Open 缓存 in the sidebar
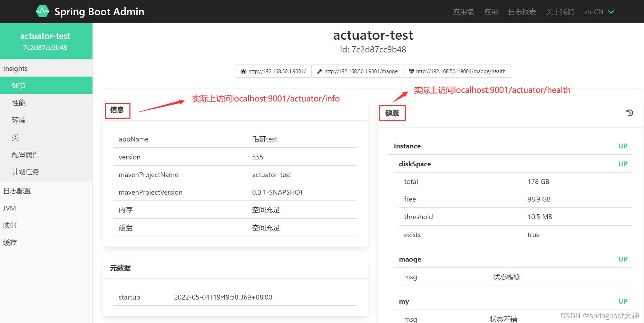The width and height of the screenshot is (644, 323). pos(46,243)
